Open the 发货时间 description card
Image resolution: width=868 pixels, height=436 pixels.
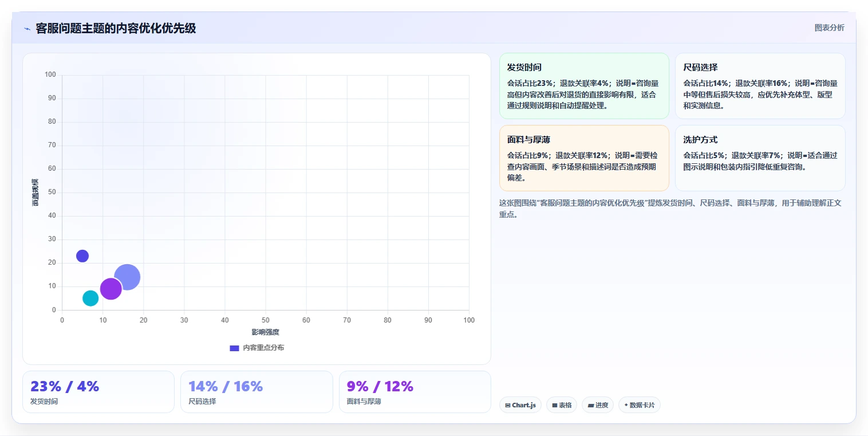[x=584, y=86]
